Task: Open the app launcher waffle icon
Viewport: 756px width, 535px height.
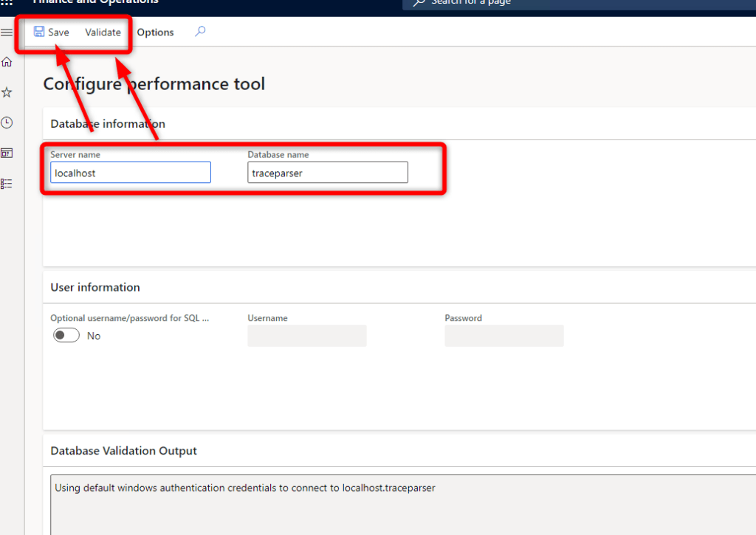Action: [7, 2]
